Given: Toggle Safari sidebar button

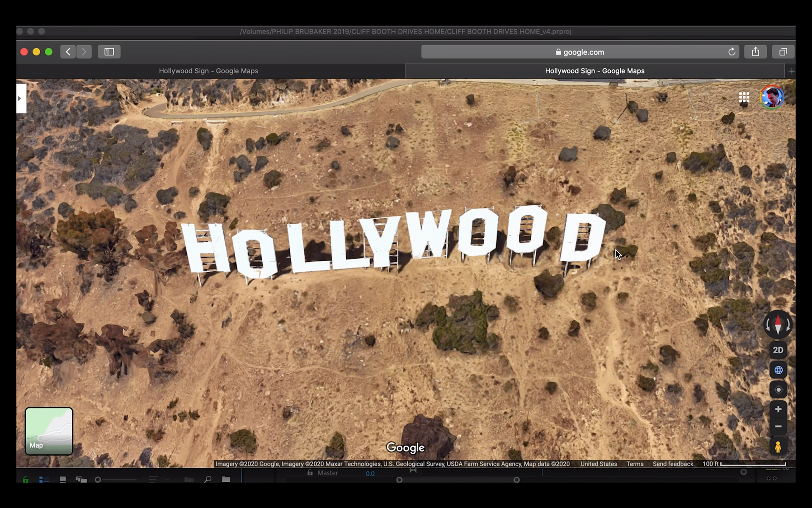Looking at the screenshot, I should [x=109, y=52].
